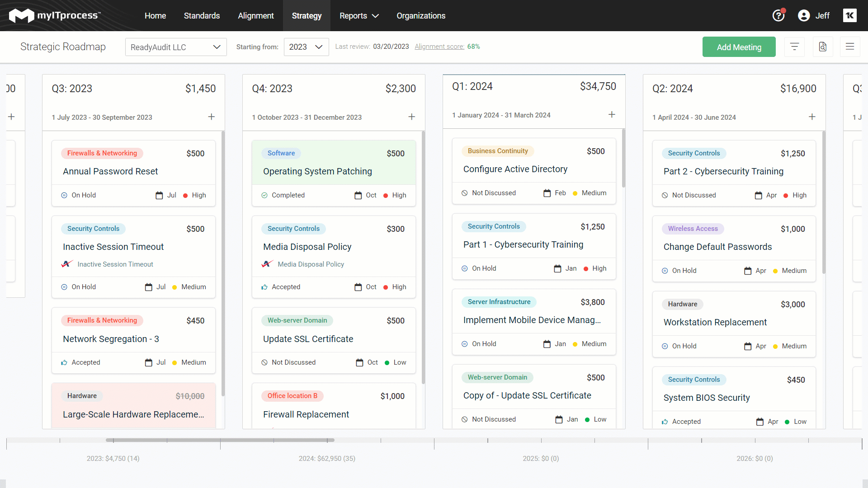Open the Starting from 2023 year dropdown
The image size is (868, 488).
[306, 47]
